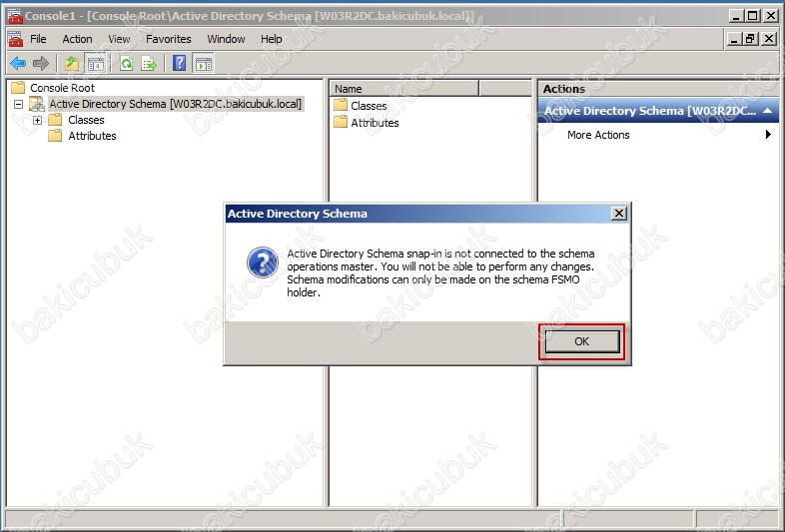
Task: Select Classes in the console tree
Action: (x=86, y=120)
